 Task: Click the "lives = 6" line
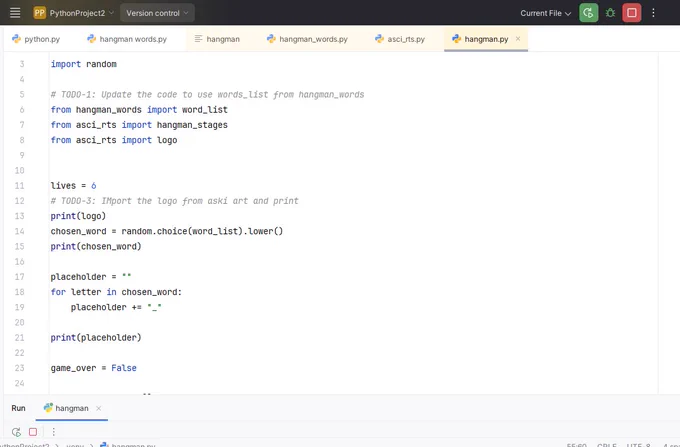pyautogui.click(x=73, y=186)
